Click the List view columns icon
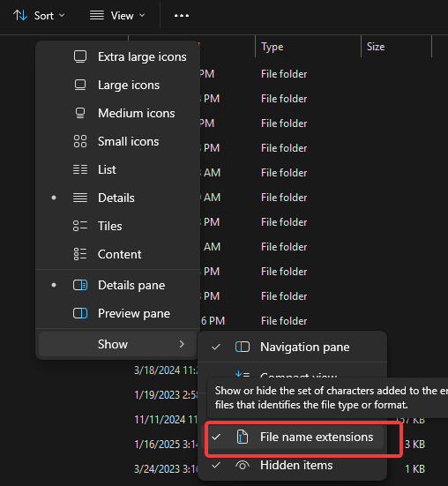The image size is (448, 486). point(80,170)
